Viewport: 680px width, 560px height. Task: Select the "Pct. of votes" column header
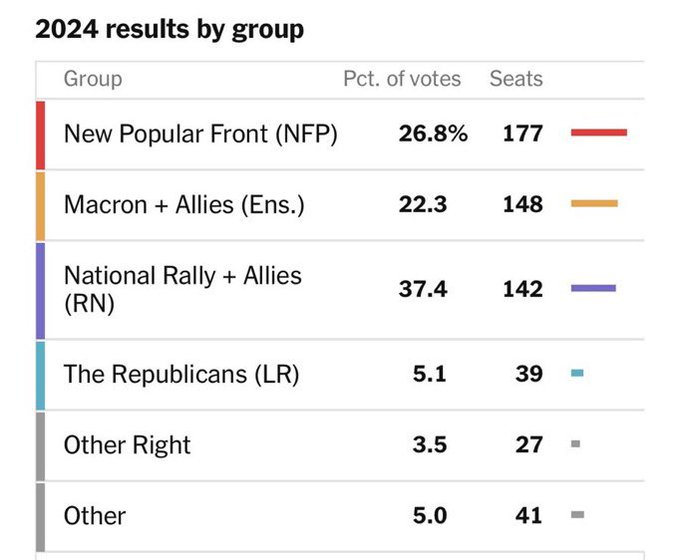(402, 79)
